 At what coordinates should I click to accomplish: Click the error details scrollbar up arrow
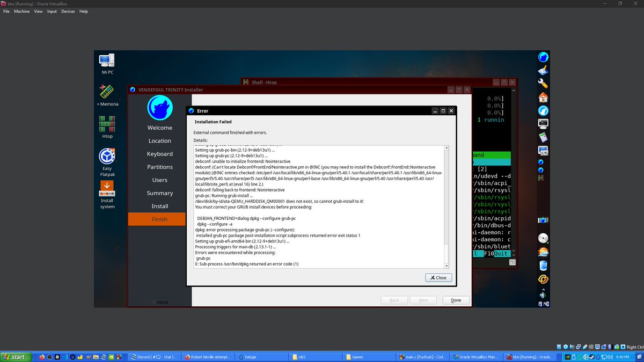coord(447,148)
